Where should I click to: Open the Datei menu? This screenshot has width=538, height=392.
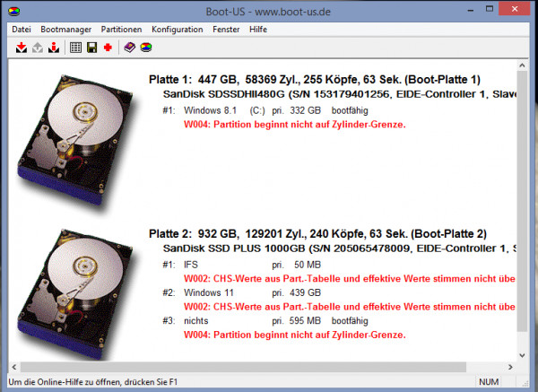[x=22, y=30]
